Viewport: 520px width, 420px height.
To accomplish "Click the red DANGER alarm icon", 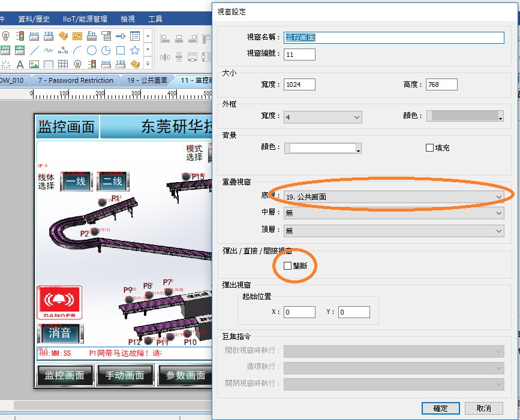I will click(x=59, y=303).
